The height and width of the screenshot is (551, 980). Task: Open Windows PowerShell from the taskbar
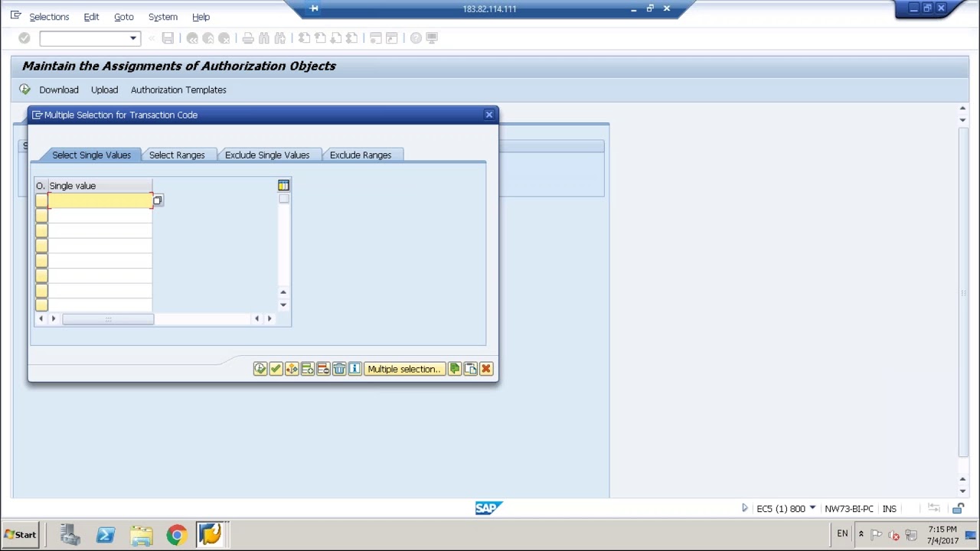click(x=106, y=535)
